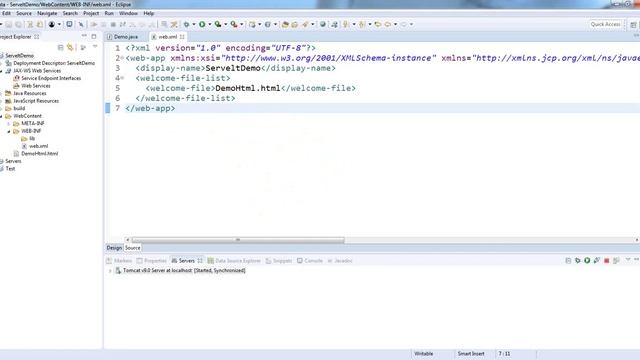Screen dimensions: 640x360
Task: Open the Help menu
Action: 149,13
